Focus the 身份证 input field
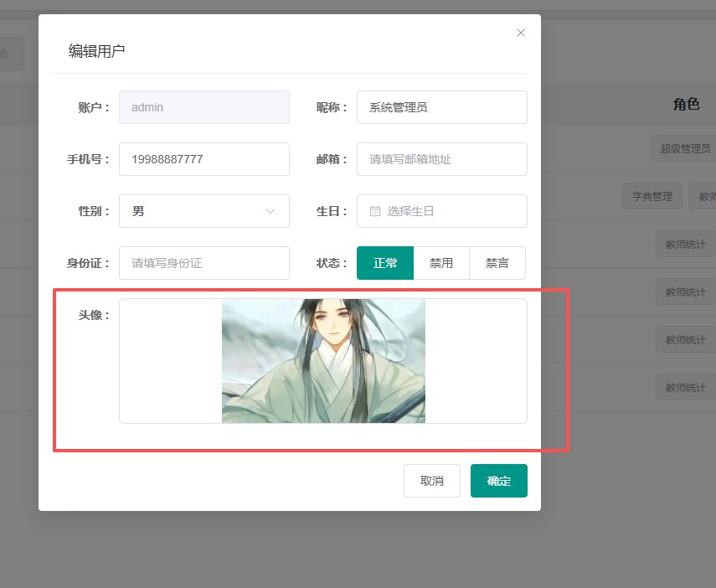Screen dimensions: 716x588 [203, 263]
